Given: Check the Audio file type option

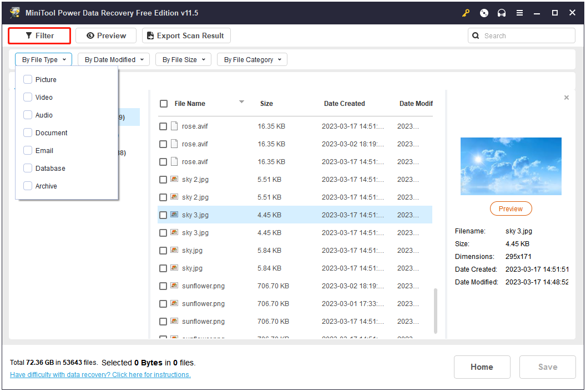Looking at the screenshot, I should tap(28, 115).
